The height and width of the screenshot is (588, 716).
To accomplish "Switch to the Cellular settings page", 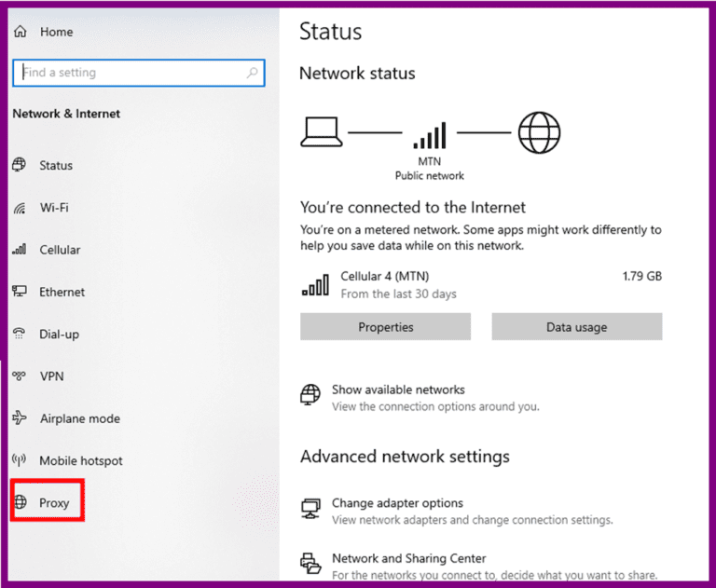I will 60,250.
